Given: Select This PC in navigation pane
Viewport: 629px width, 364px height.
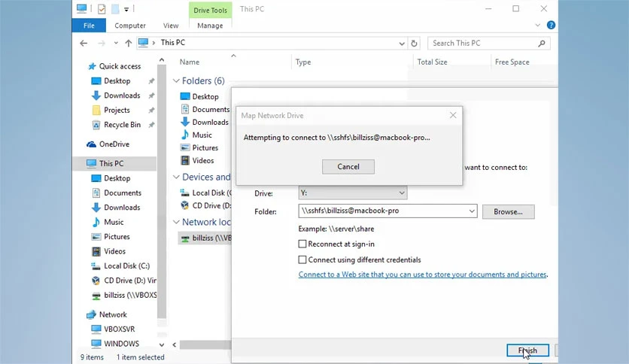Looking at the screenshot, I should pyautogui.click(x=111, y=163).
